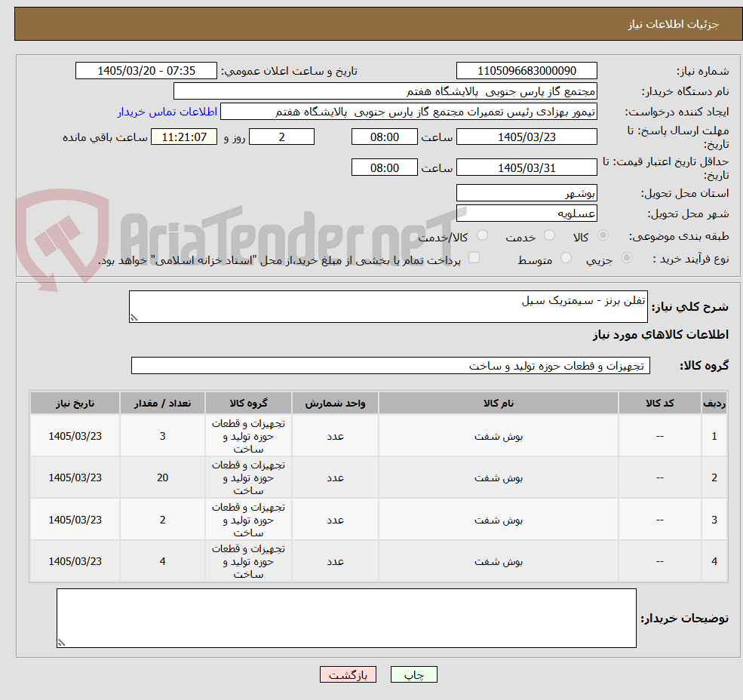The height and width of the screenshot is (700, 743).
Task: Select the کالا radio button
Action: coord(603,235)
